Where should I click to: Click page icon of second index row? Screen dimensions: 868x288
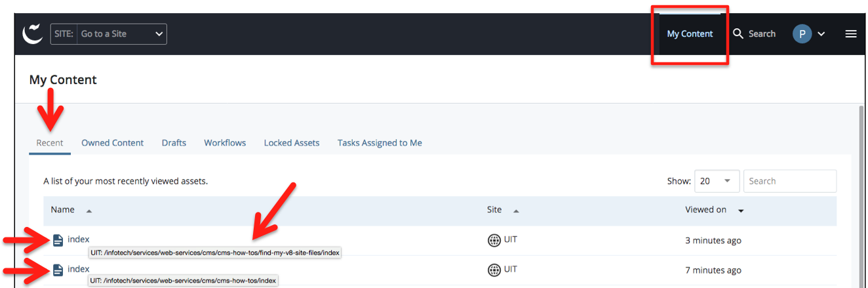point(58,270)
